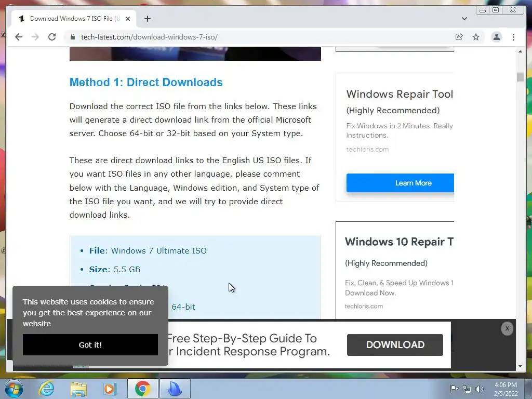
Task: Open Chrome's three-dot menu
Action: pyautogui.click(x=513, y=37)
